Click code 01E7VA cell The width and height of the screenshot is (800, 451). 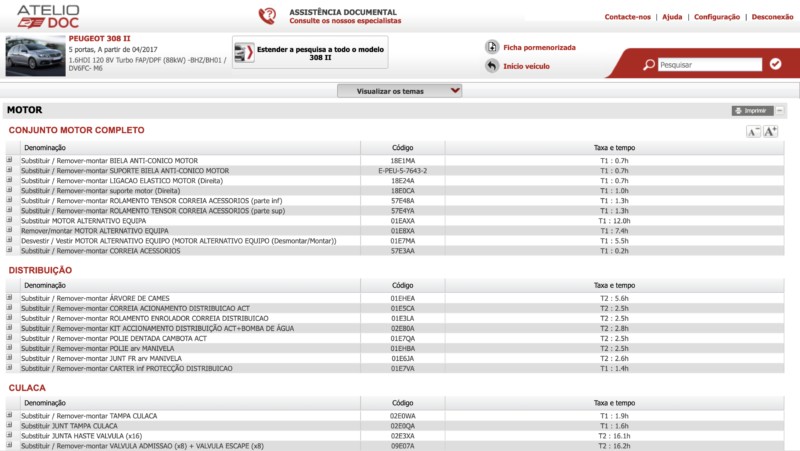click(x=403, y=368)
